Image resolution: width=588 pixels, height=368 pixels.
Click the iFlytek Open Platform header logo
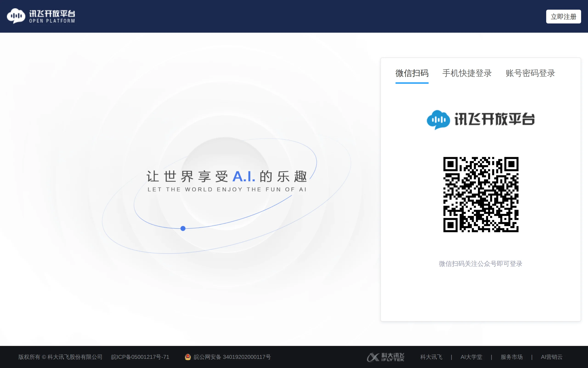pyautogui.click(x=41, y=16)
